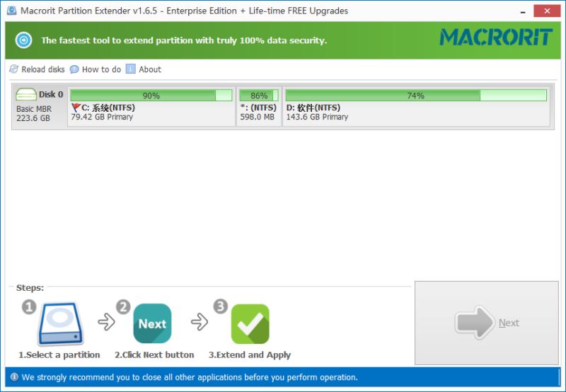Select the D: 软件 NTFS partition
The width and height of the screenshot is (566, 392).
point(416,106)
